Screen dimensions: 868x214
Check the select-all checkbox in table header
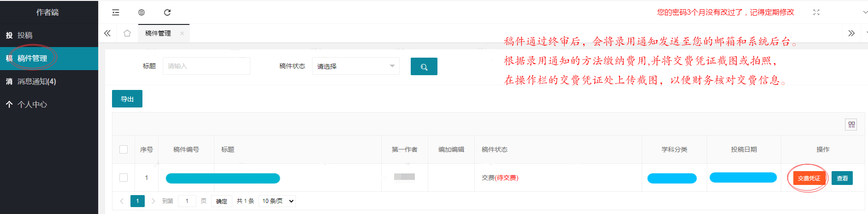[x=124, y=149]
